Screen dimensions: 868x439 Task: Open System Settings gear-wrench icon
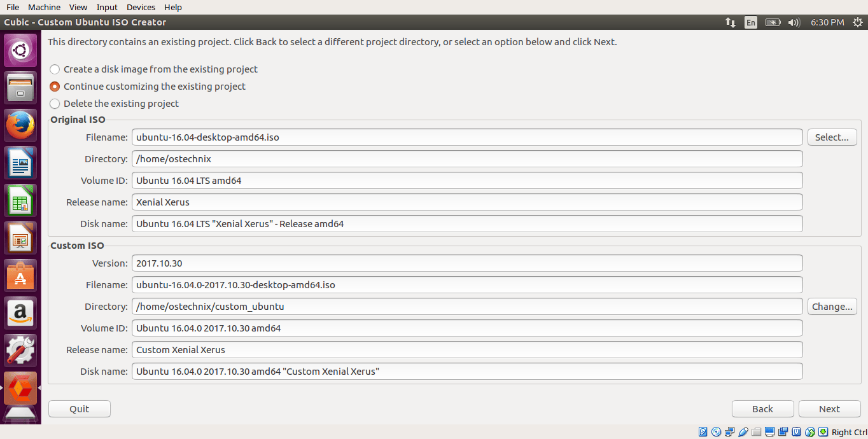pyautogui.click(x=20, y=350)
